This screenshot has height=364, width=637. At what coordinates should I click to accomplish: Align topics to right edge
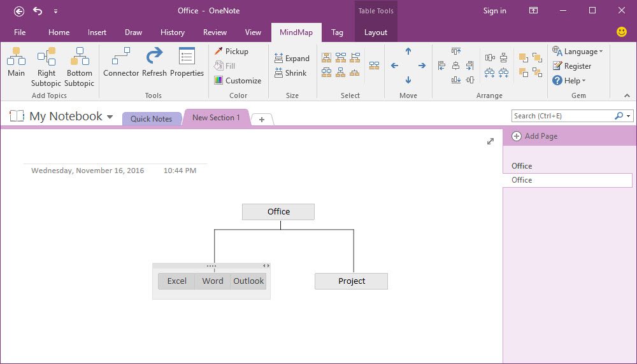coord(470,66)
